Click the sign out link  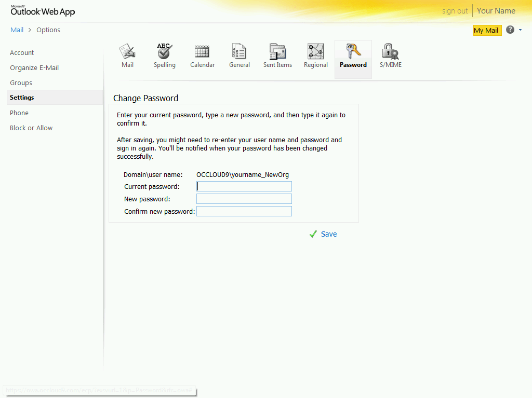click(x=455, y=11)
